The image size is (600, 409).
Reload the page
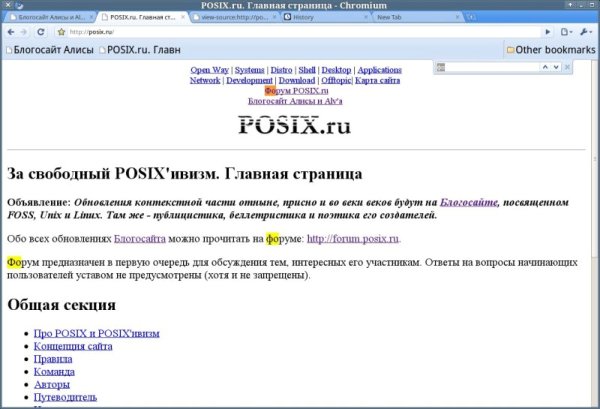tap(41, 32)
